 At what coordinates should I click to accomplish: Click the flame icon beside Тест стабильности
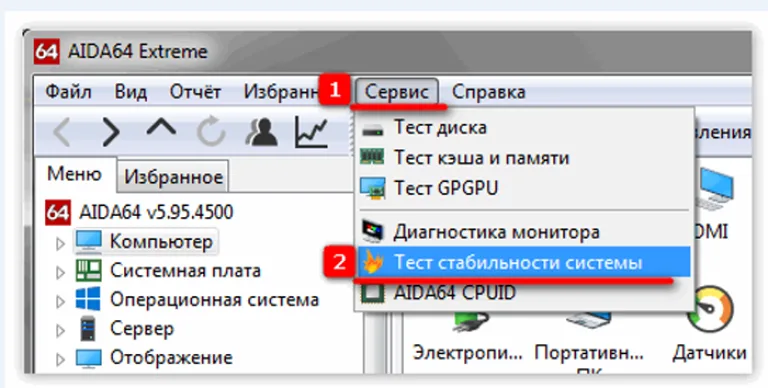click(373, 263)
